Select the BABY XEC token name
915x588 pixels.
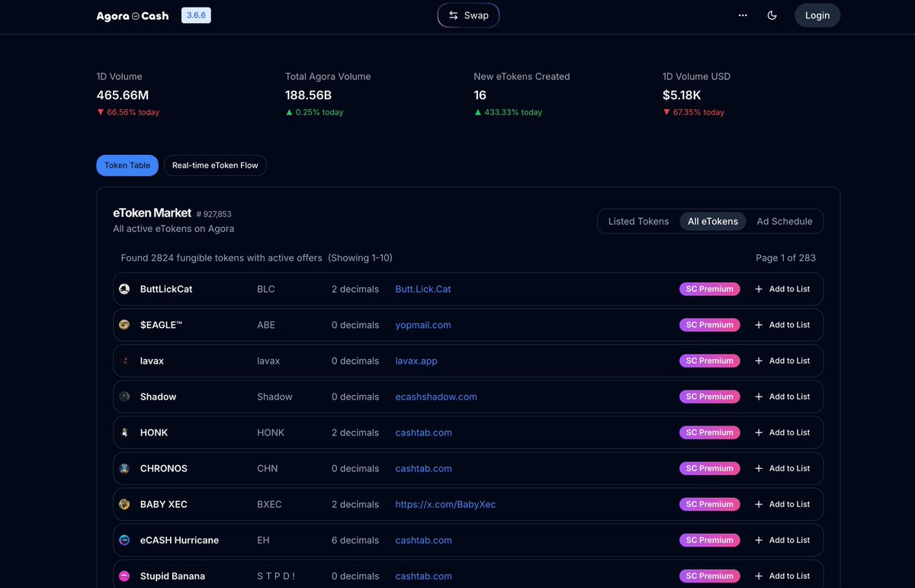pyautogui.click(x=164, y=504)
